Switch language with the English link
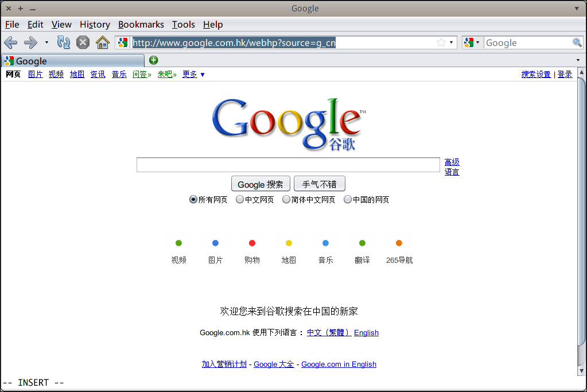 click(x=366, y=332)
